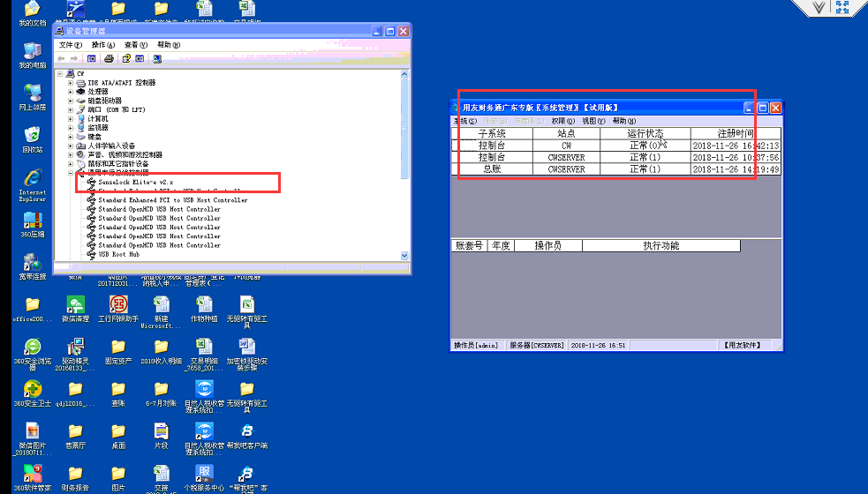This screenshot has height=494, width=868.
Task: Click 操作员[admin] status bar entry
Action: [476, 345]
